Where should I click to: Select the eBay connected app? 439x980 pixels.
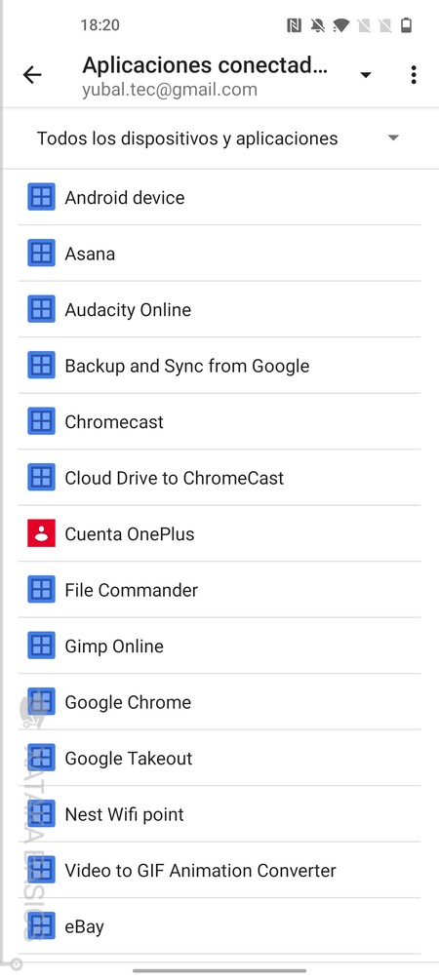click(x=219, y=926)
